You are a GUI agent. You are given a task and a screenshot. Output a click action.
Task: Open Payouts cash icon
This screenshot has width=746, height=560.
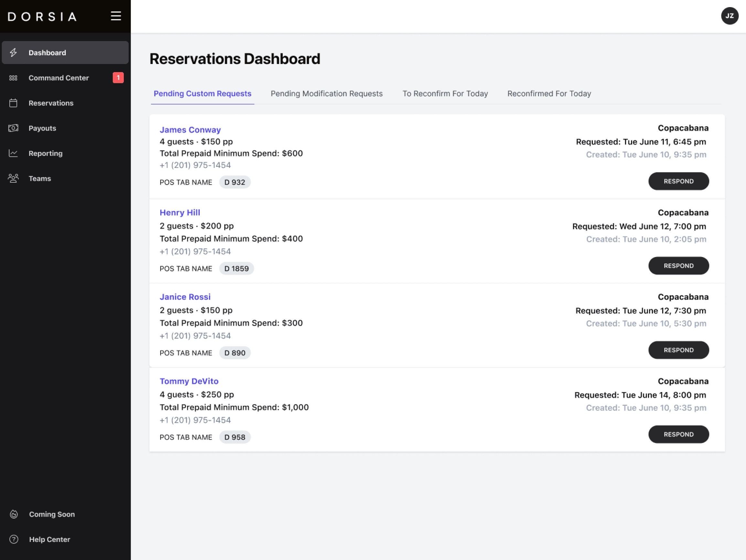pyautogui.click(x=14, y=128)
